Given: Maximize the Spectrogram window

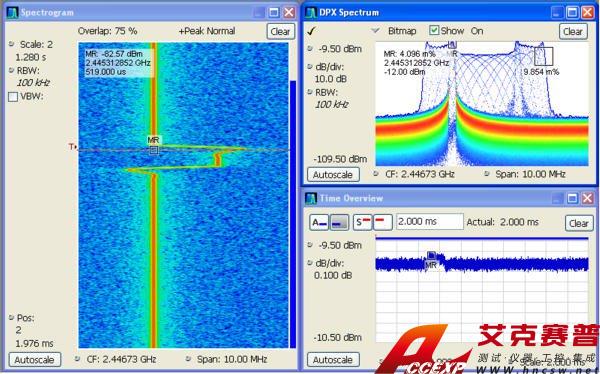Looking at the screenshot, I should coord(274,13).
